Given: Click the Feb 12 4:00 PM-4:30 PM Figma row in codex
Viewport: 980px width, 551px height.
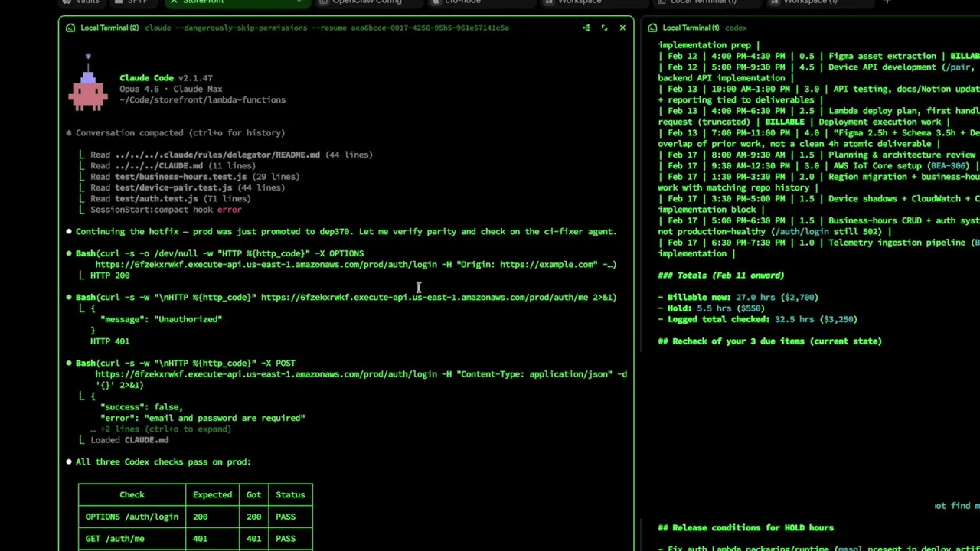Looking at the screenshot, I should point(818,56).
